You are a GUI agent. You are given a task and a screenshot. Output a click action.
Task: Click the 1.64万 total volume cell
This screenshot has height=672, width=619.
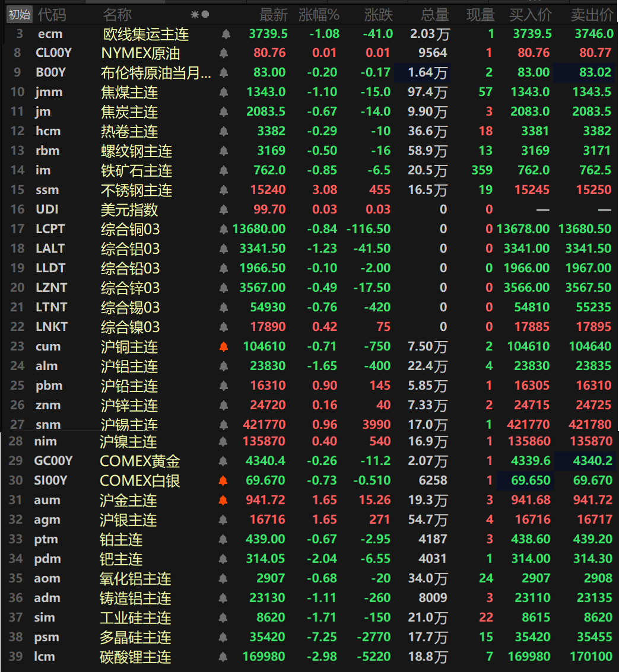(x=422, y=72)
